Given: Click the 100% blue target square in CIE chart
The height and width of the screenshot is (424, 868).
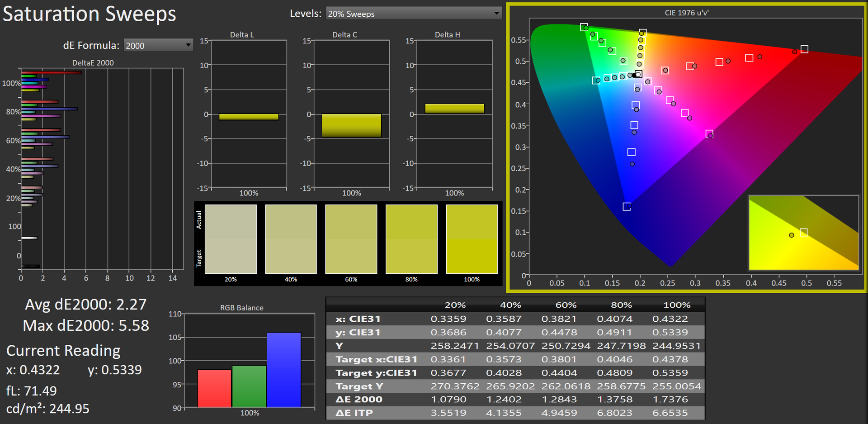Looking at the screenshot, I should click(627, 207).
